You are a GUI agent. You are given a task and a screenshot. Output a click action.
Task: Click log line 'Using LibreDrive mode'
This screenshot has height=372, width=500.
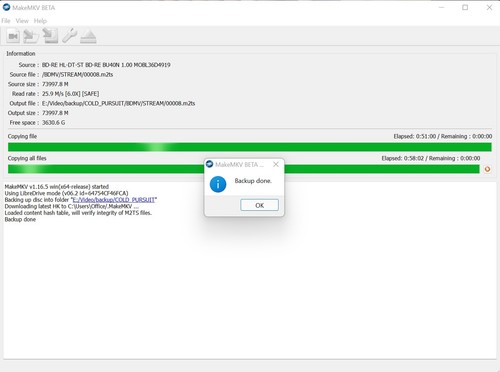click(x=66, y=193)
